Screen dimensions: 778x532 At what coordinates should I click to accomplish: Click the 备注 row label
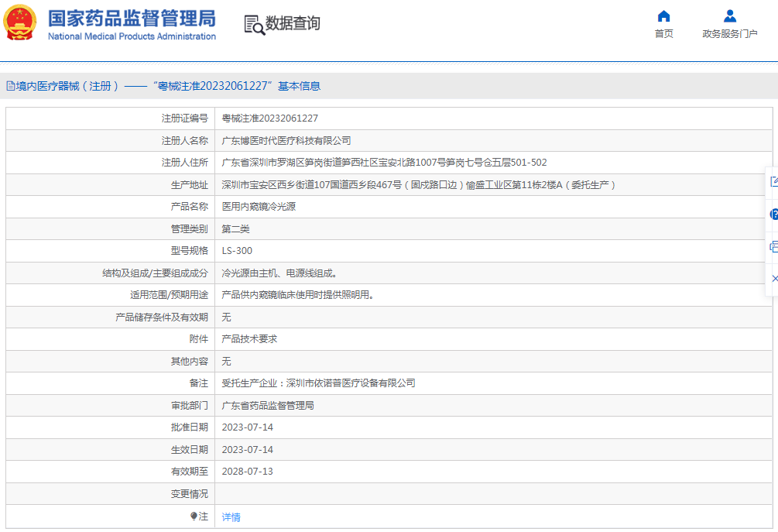198,383
